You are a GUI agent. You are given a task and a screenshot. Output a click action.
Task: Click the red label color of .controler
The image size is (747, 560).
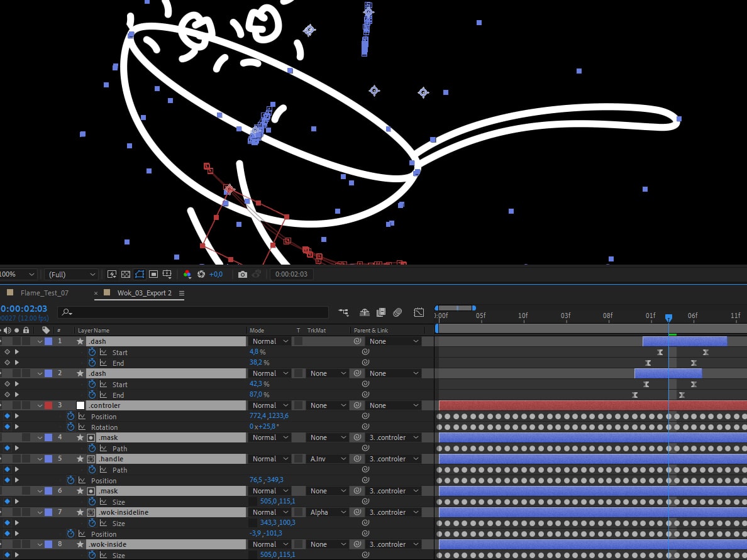click(x=48, y=405)
